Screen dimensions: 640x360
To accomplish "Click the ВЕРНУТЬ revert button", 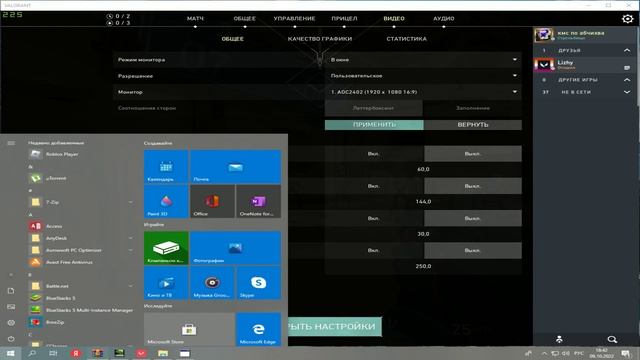I will (473, 125).
